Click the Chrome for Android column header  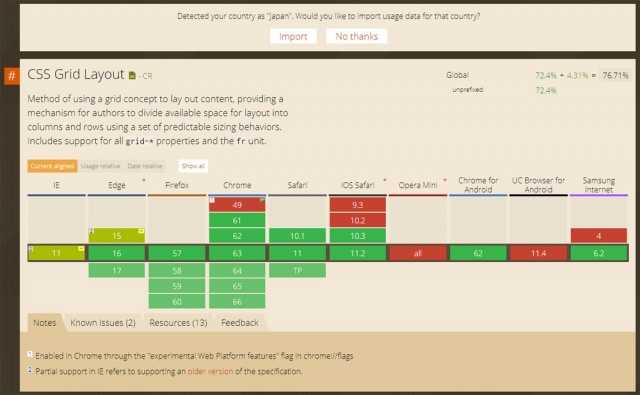click(478, 185)
